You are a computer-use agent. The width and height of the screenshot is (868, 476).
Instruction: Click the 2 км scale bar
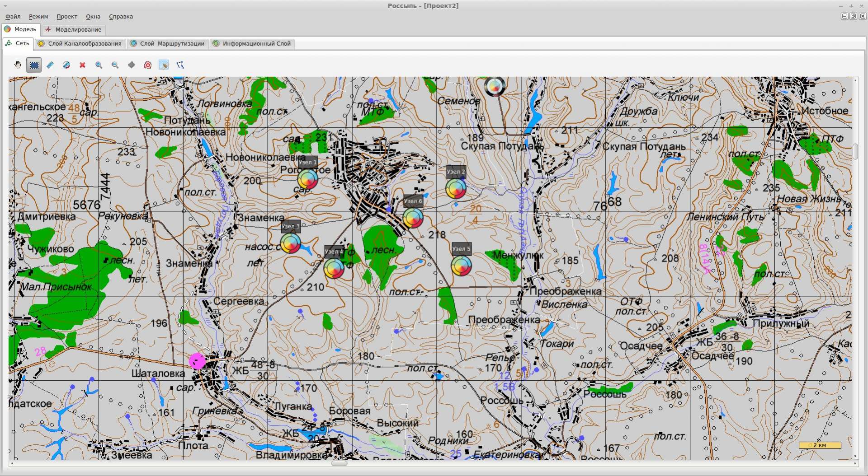pyautogui.click(x=820, y=445)
